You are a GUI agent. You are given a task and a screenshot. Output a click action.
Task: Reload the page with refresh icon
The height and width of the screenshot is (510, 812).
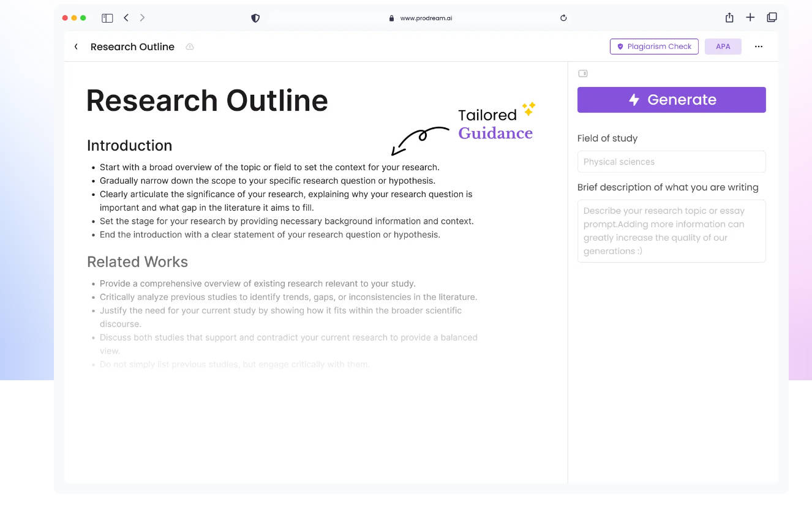point(563,18)
